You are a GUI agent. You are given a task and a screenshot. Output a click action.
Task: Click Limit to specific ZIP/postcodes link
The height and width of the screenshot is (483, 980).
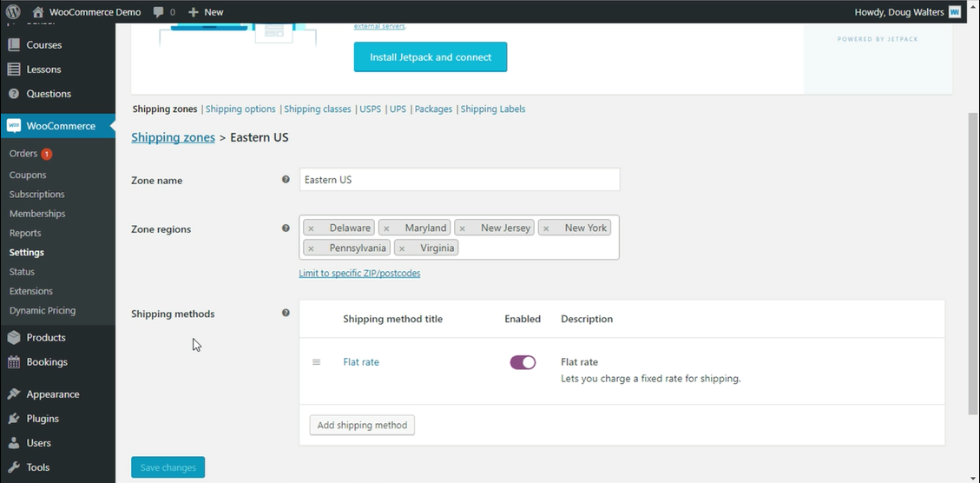(x=359, y=274)
